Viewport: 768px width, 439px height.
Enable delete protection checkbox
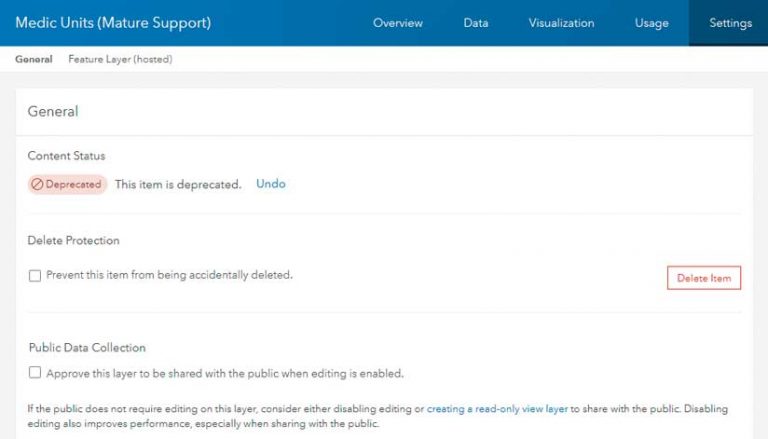(x=35, y=275)
